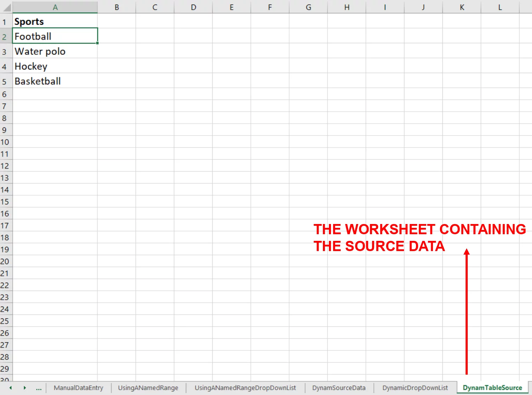Select row 10 header
532x395 pixels.
click(5, 142)
